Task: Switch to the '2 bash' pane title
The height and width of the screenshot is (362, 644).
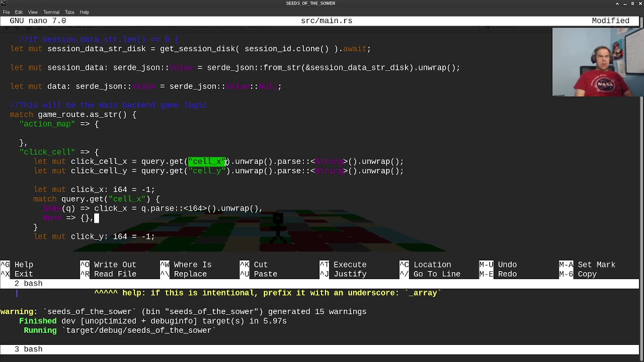Action: click(x=28, y=284)
